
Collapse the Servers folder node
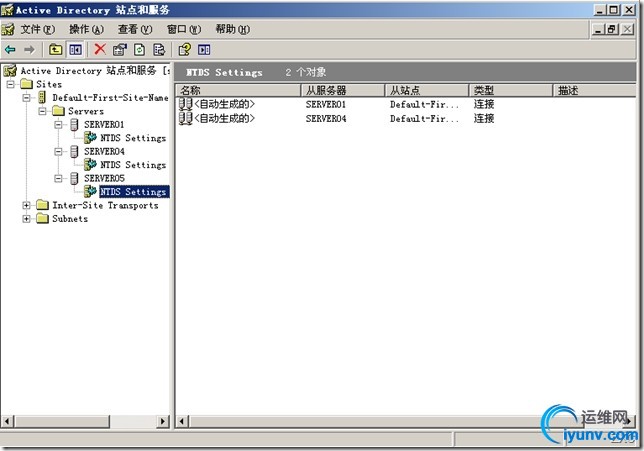42,111
